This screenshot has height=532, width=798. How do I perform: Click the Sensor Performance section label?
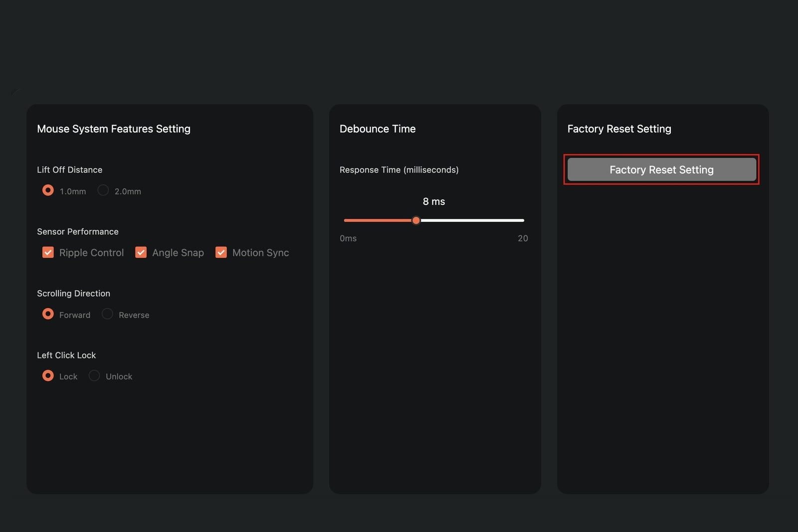click(x=78, y=231)
